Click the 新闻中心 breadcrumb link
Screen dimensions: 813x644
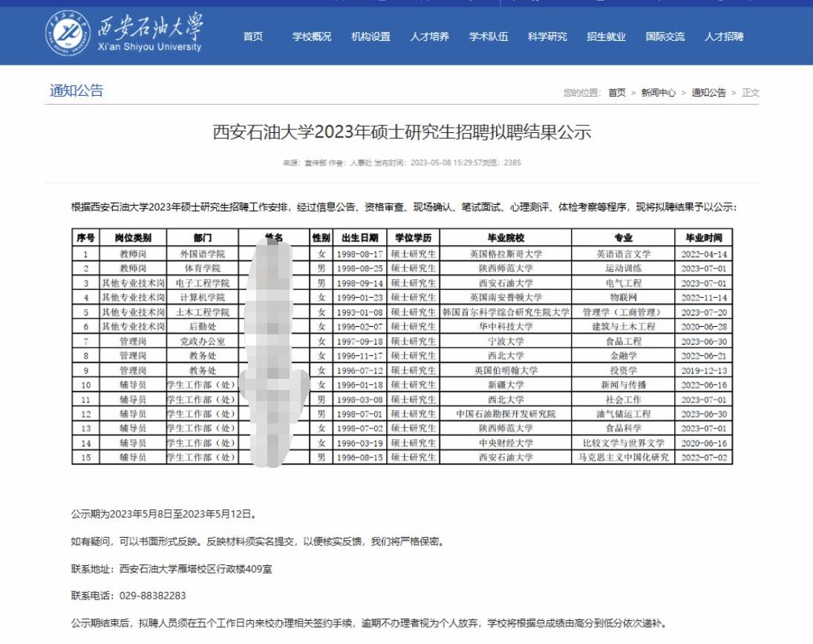(659, 92)
